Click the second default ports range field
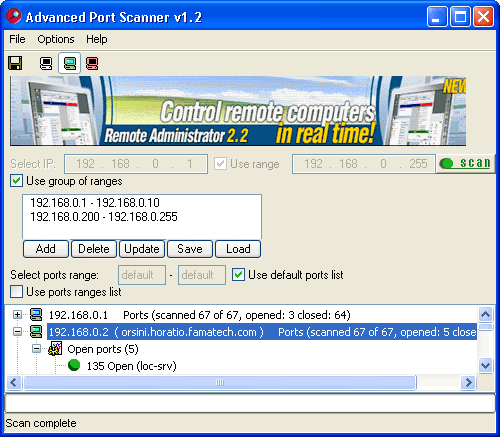 202,275
